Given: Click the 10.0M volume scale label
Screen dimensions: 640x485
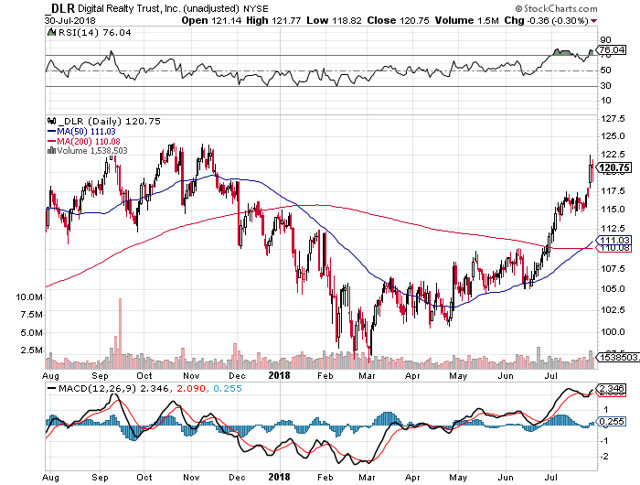Looking at the screenshot, I should (x=29, y=297).
